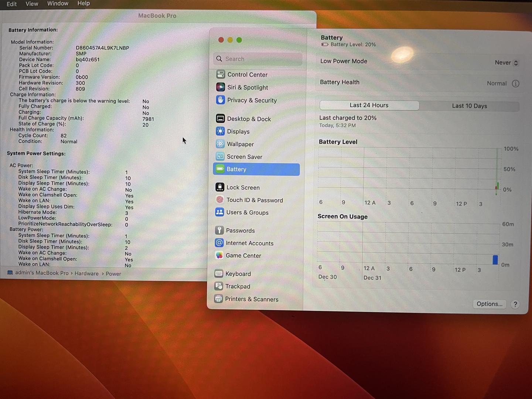Screen dimensions: 532x399
Task: Click the Wallpaper icon
Action: pyautogui.click(x=220, y=144)
